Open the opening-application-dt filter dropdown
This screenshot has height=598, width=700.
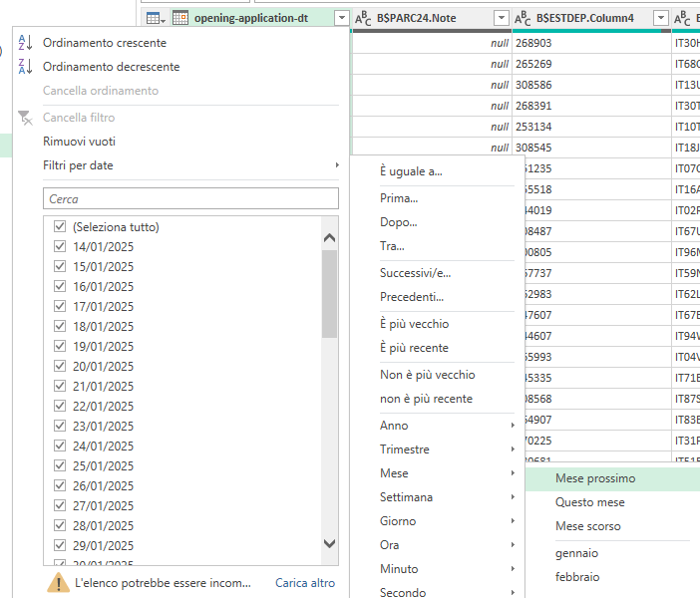342,18
